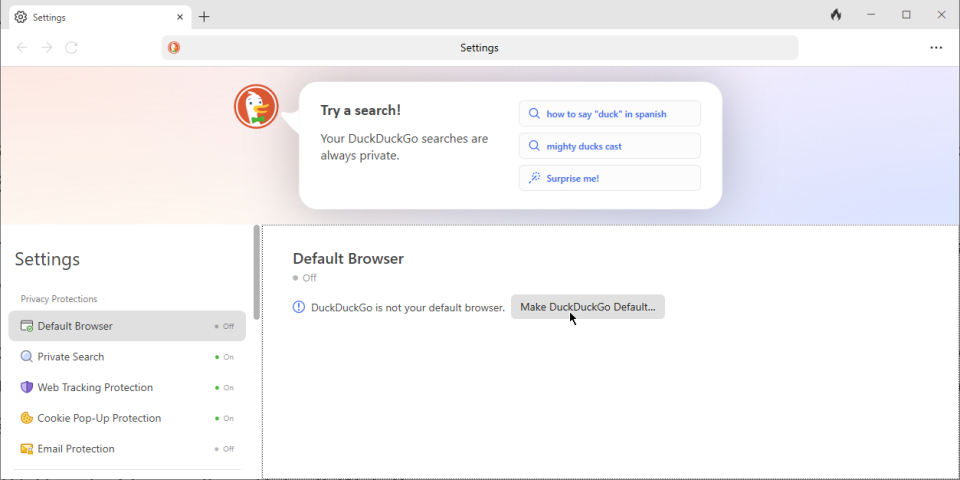
Task: Click Make DuckDuckGo Default button
Action: 588,307
